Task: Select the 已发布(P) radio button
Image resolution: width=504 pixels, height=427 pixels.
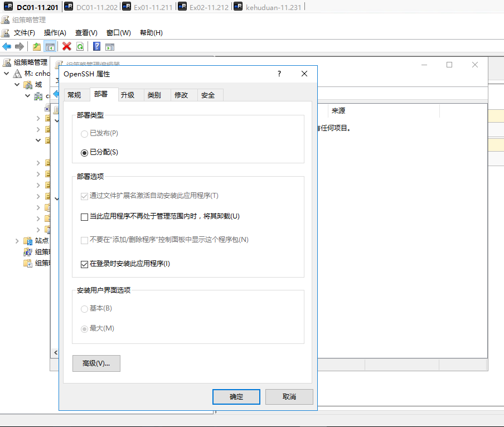Action: 84,134
